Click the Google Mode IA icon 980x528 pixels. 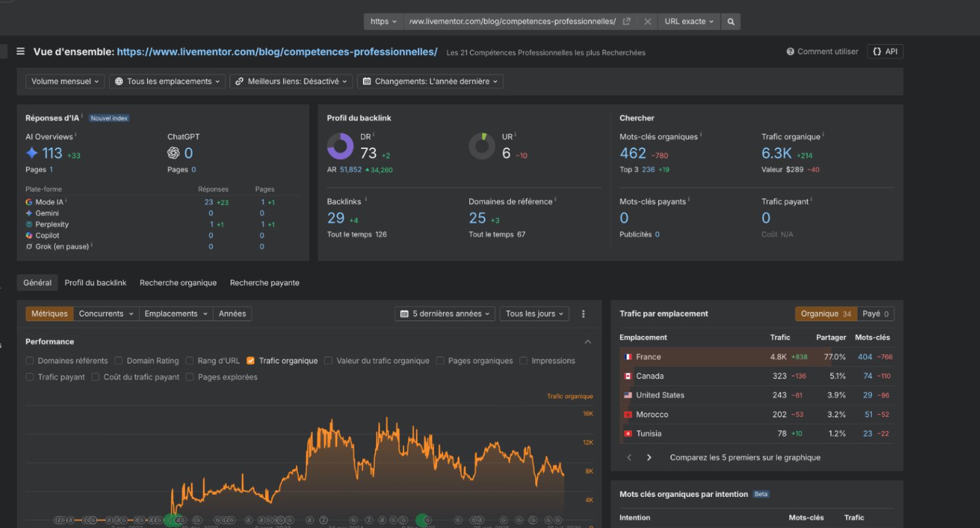click(29, 202)
